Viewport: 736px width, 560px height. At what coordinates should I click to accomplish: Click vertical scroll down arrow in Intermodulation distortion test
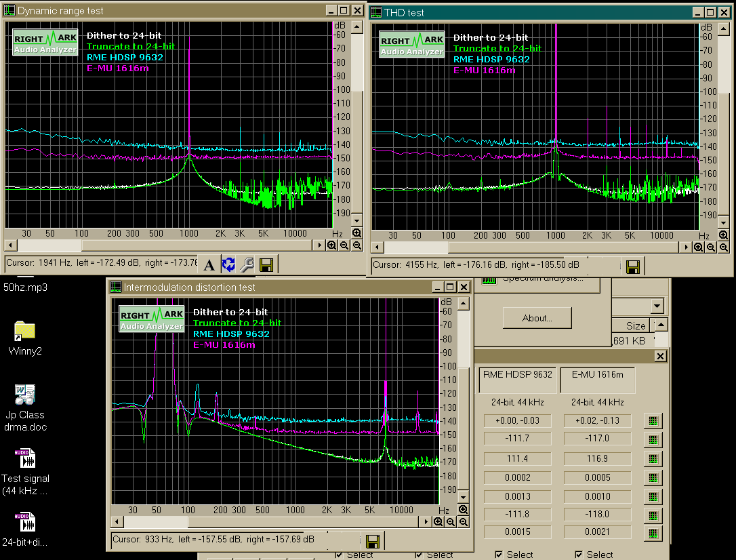pyautogui.click(x=464, y=497)
